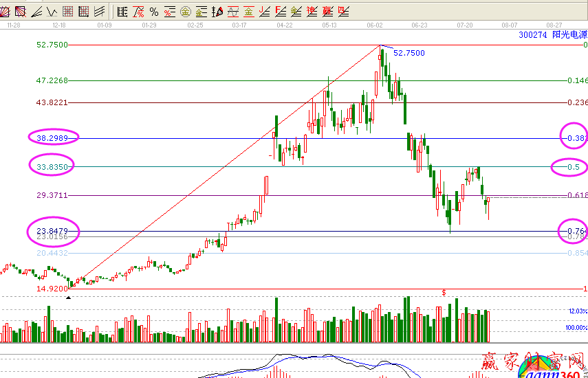Click the 38.2989 price level label
Screen dimensions: 588x378
(52, 138)
